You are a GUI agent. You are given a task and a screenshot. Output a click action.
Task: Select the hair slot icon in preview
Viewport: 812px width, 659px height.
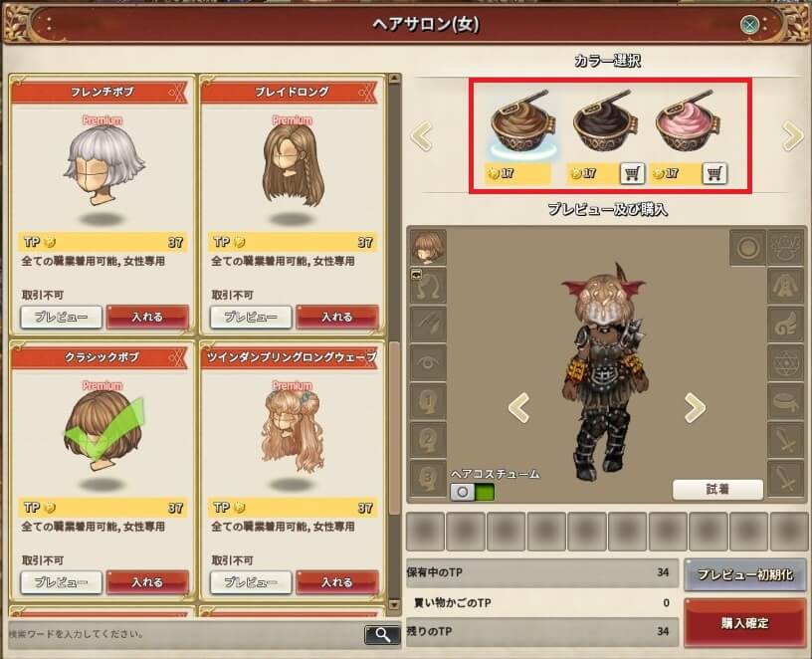[x=428, y=247]
